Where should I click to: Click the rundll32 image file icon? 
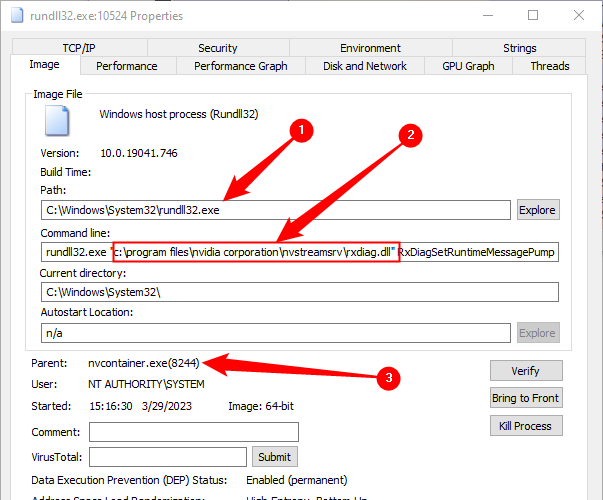tap(56, 121)
